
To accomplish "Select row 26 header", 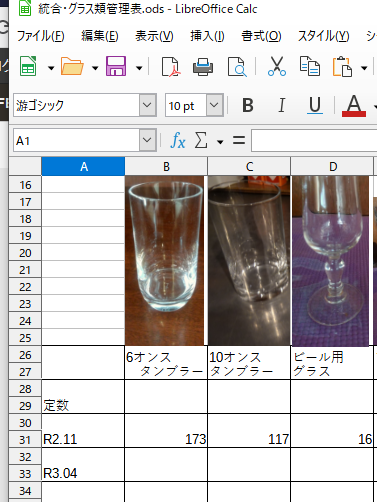I will pyautogui.click(x=25, y=355).
